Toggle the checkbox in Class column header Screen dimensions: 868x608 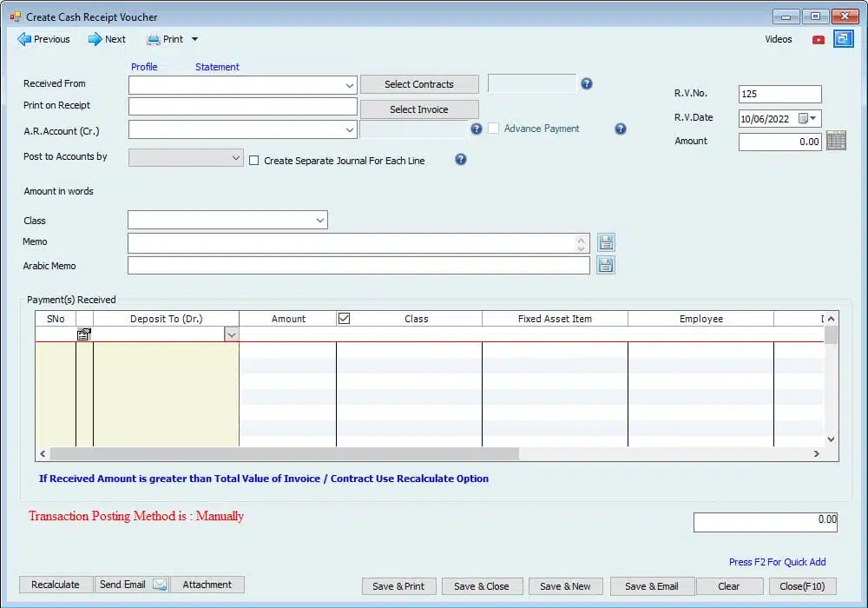[x=344, y=319]
